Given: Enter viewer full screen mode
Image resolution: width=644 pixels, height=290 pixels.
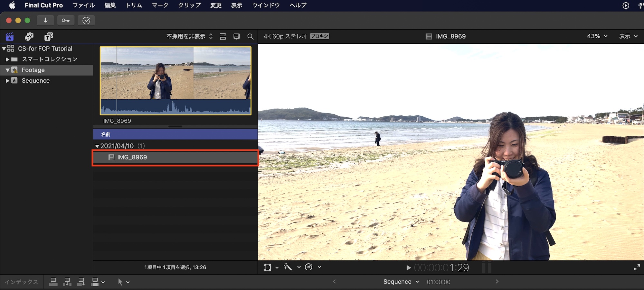Looking at the screenshot, I should [637, 267].
